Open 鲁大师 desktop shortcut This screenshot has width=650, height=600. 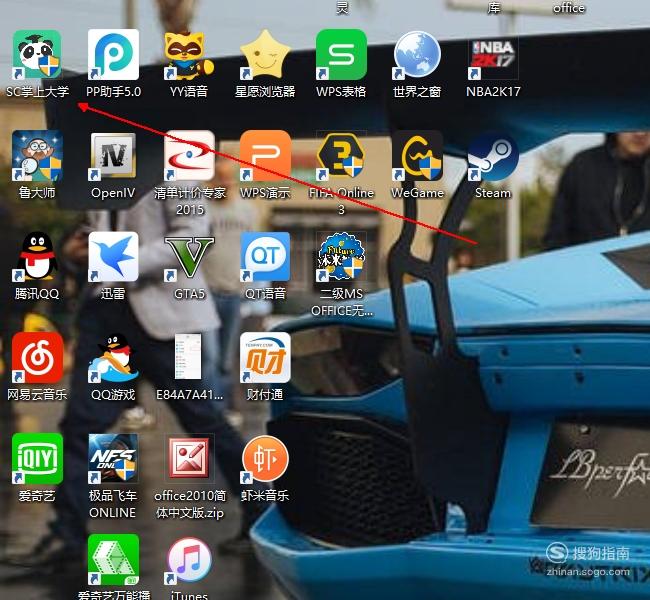[x=37, y=155]
